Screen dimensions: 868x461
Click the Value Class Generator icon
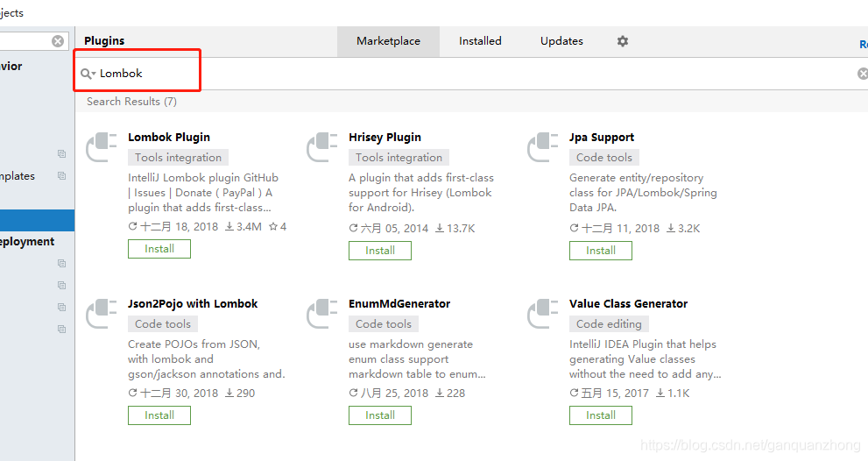(543, 314)
